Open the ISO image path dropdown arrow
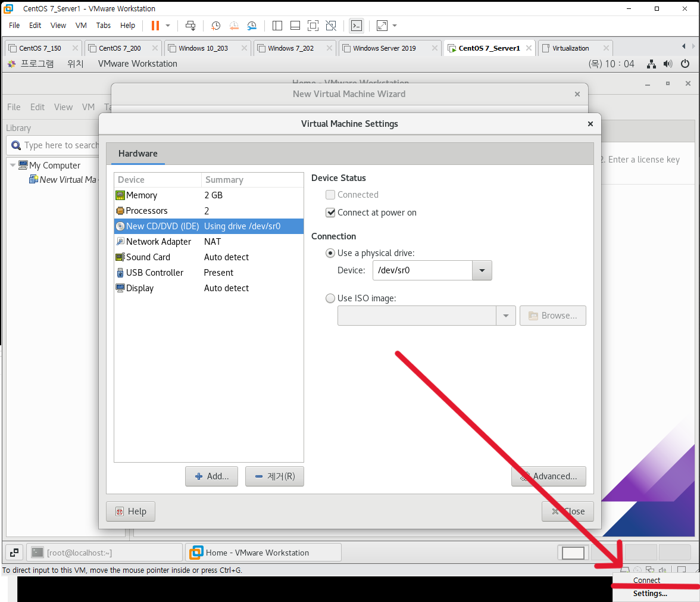 pos(506,316)
